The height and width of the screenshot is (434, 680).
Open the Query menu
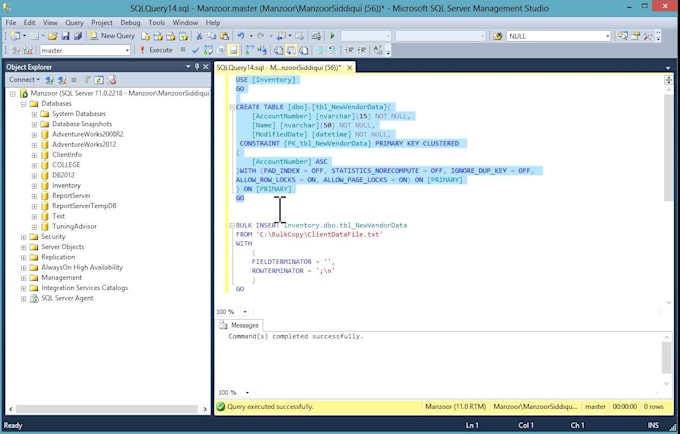tap(74, 23)
